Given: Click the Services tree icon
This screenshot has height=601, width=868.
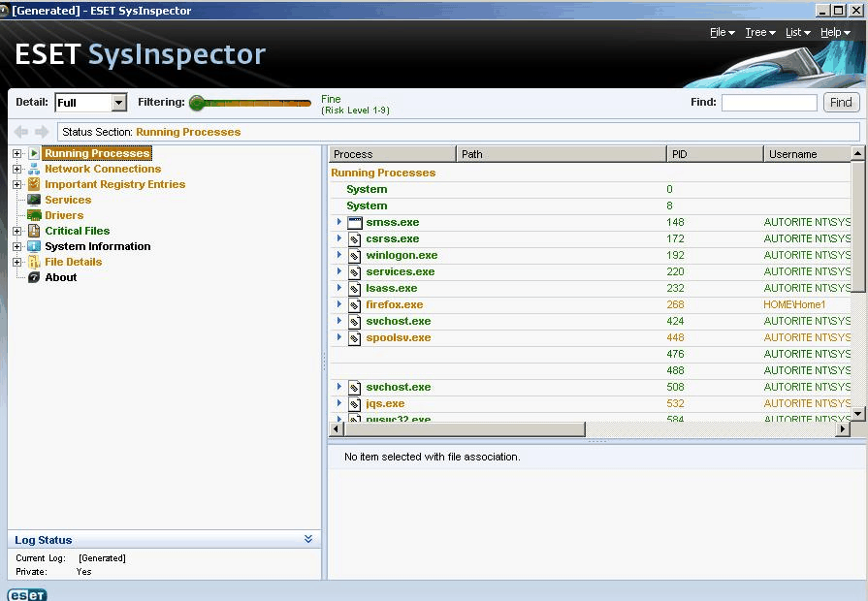Looking at the screenshot, I should click(x=34, y=200).
